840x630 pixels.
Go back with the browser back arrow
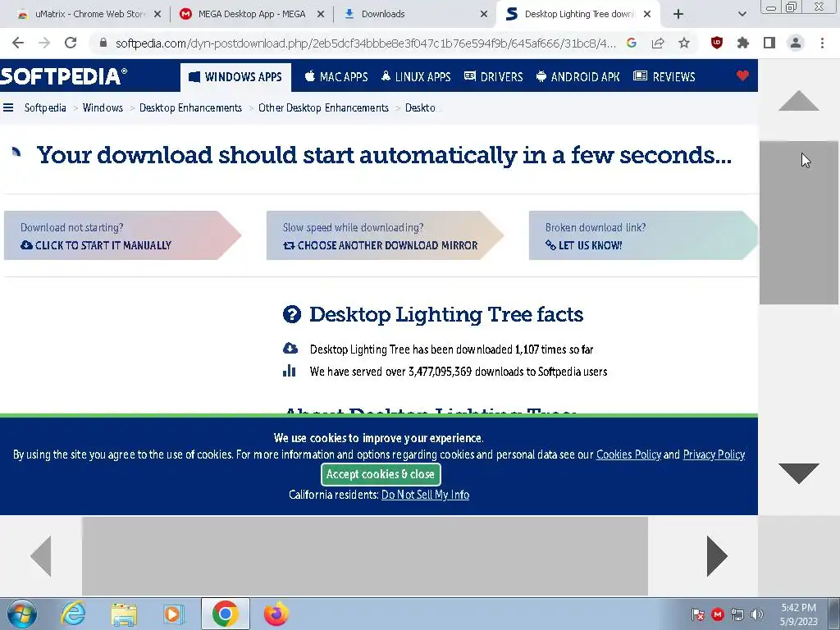[18, 43]
